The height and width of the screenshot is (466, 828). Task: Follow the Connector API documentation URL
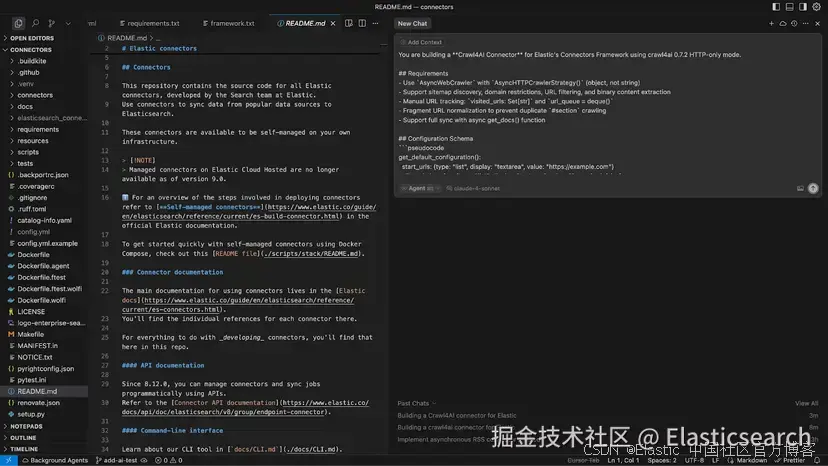[245, 407]
